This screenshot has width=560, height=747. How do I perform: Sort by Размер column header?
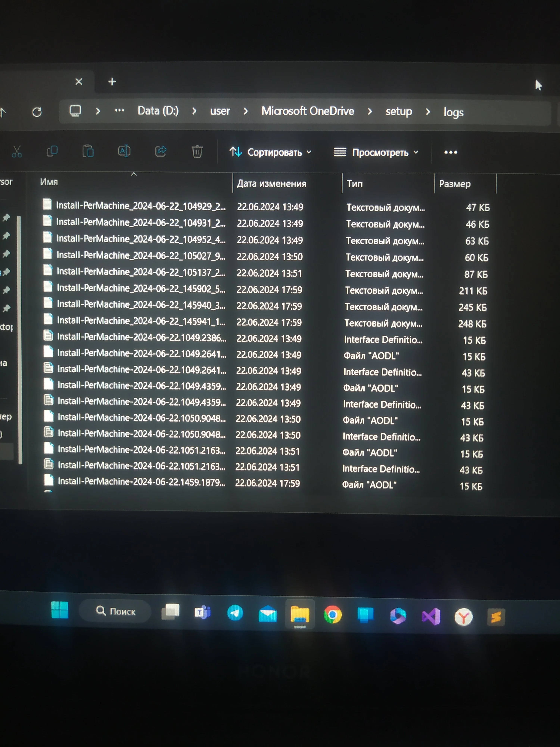[x=455, y=184]
